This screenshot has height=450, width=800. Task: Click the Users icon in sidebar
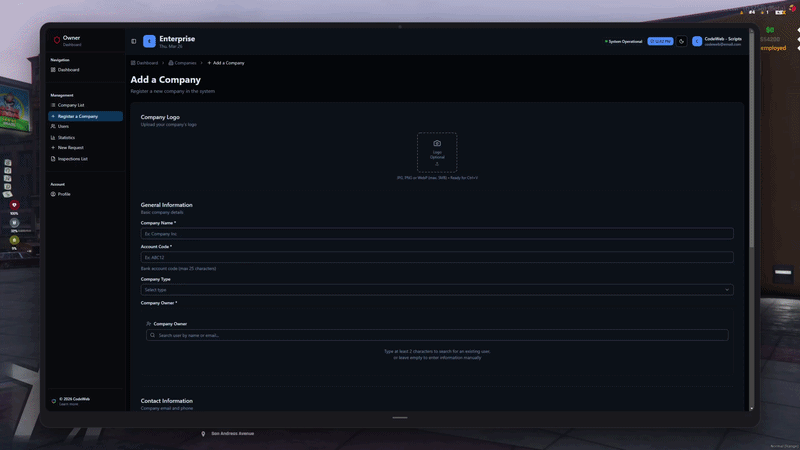53,126
